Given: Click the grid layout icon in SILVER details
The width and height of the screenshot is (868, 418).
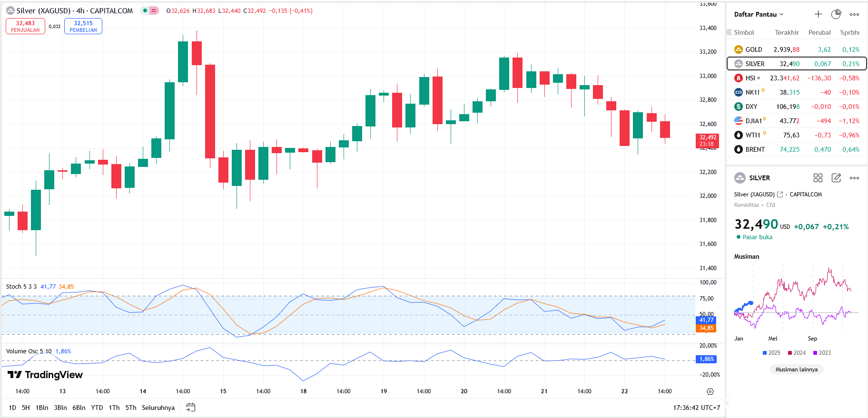Looking at the screenshot, I should point(818,178).
